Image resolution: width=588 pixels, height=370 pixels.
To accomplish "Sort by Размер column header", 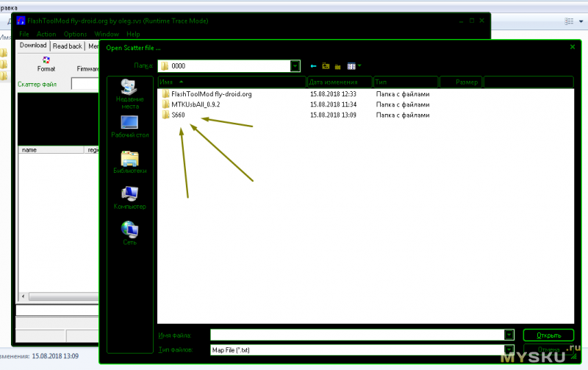I will pos(462,82).
